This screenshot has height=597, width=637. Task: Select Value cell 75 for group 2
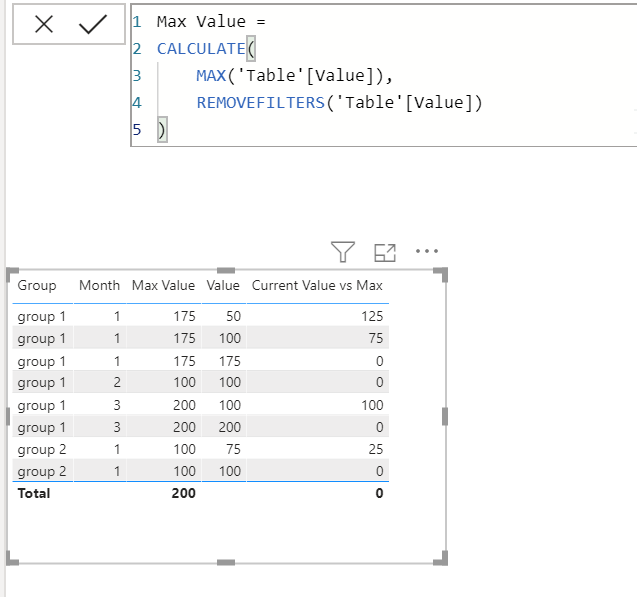coord(233,449)
